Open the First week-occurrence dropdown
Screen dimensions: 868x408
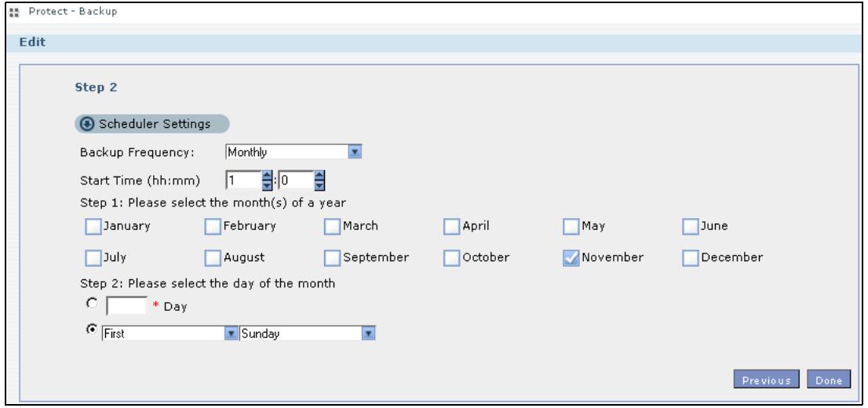pyautogui.click(x=232, y=333)
